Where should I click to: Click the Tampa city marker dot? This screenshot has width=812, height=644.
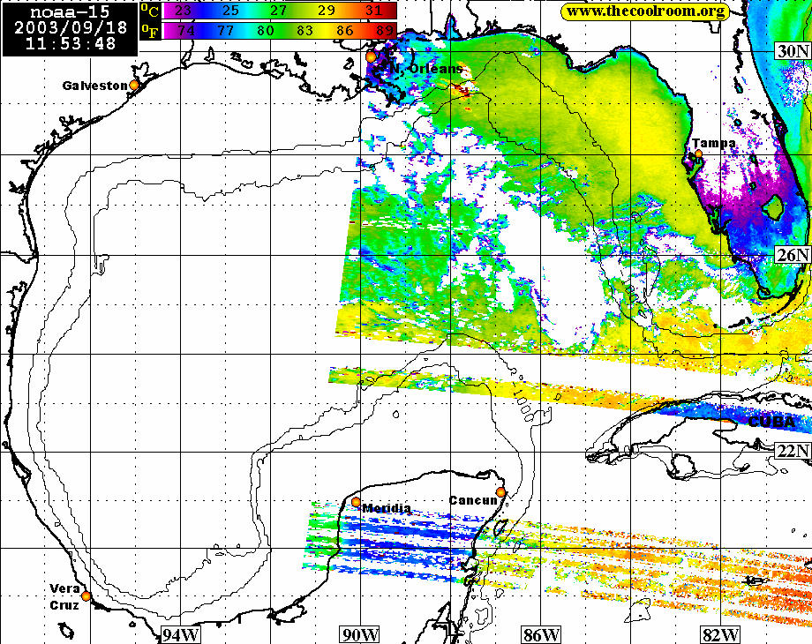(699, 154)
